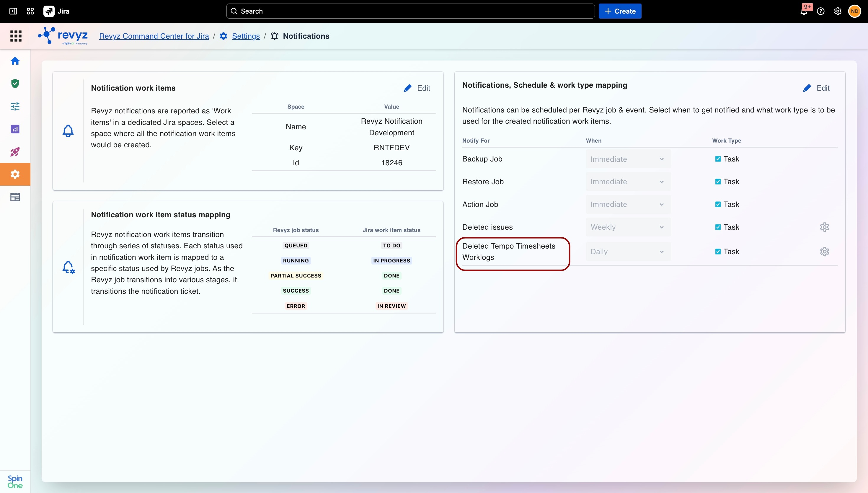
Task: Open the Revyz apps grid icon
Action: (x=16, y=36)
